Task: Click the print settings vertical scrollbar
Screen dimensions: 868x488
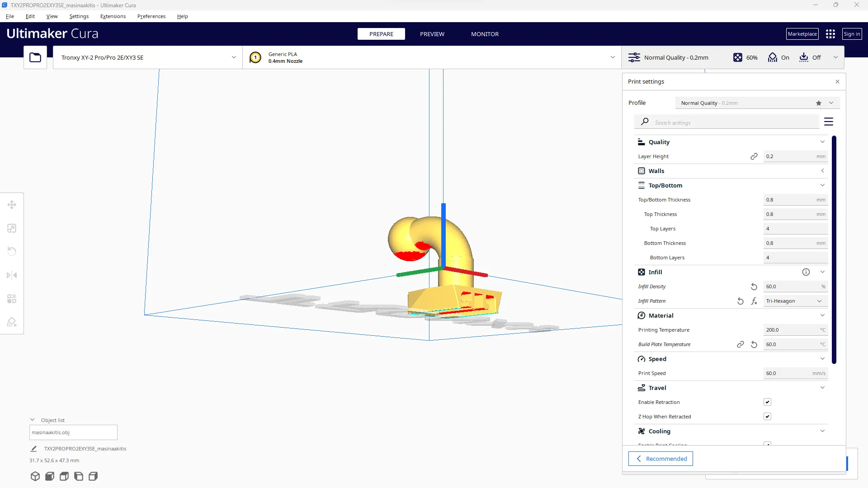Action: click(x=834, y=249)
